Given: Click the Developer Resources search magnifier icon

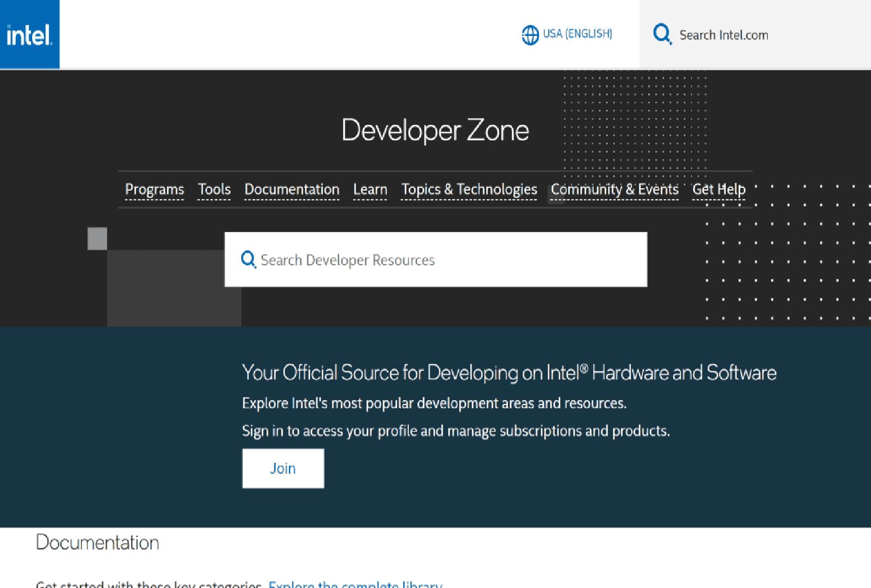Looking at the screenshot, I should pos(248,260).
